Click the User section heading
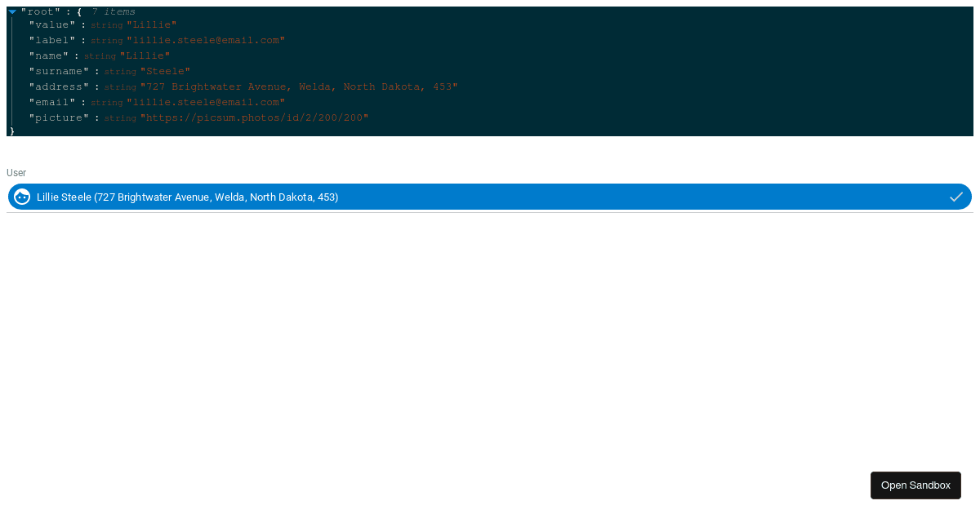This screenshot has height=514, width=980. coord(16,173)
